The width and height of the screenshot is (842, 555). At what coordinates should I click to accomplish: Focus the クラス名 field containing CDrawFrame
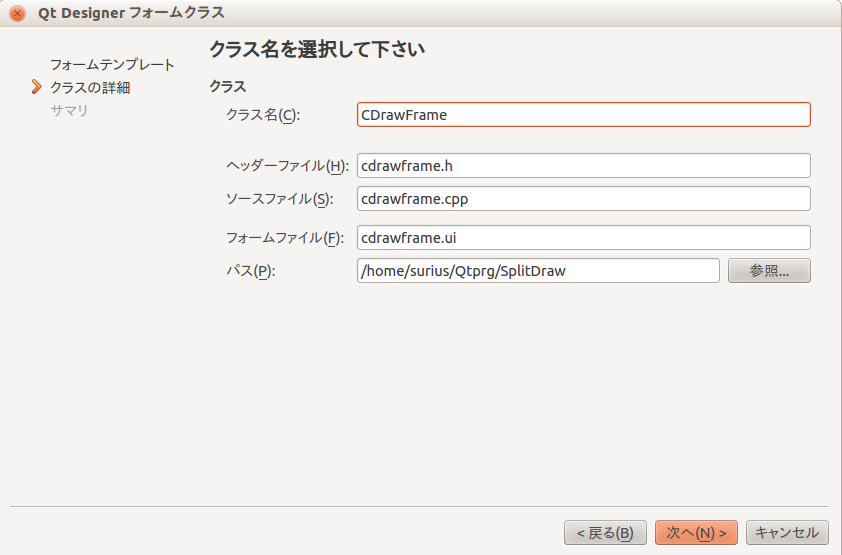click(x=584, y=115)
